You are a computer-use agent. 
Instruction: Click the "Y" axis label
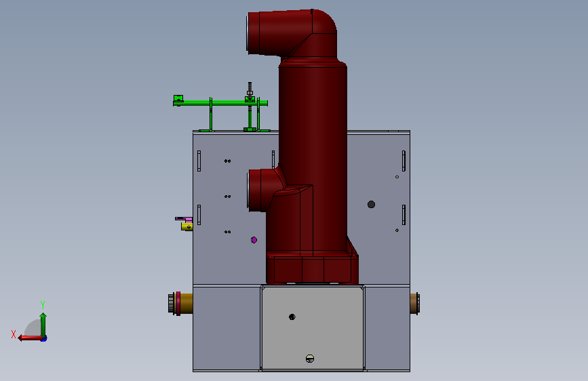point(43,304)
